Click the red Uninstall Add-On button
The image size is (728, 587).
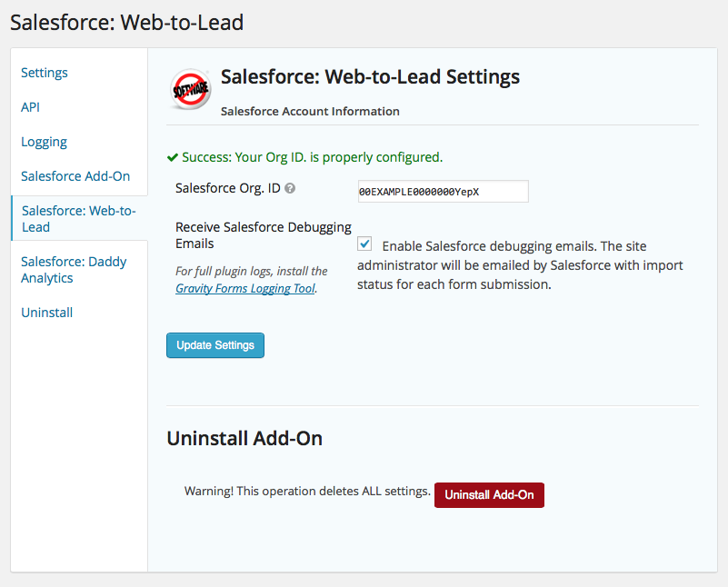click(x=489, y=495)
